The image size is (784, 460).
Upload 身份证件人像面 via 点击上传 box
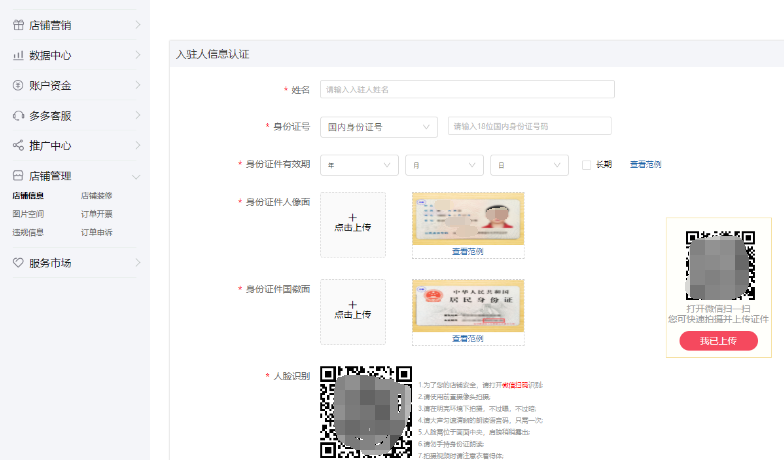point(352,224)
